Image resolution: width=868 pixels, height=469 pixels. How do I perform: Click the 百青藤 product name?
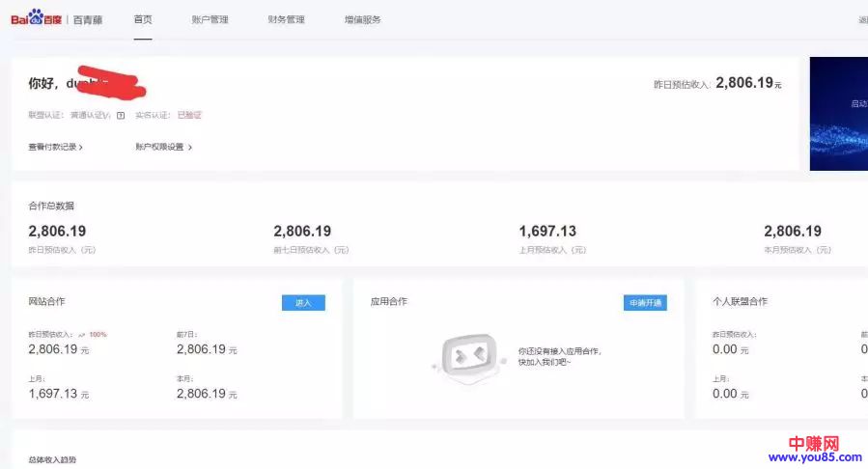(x=87, y=19)
